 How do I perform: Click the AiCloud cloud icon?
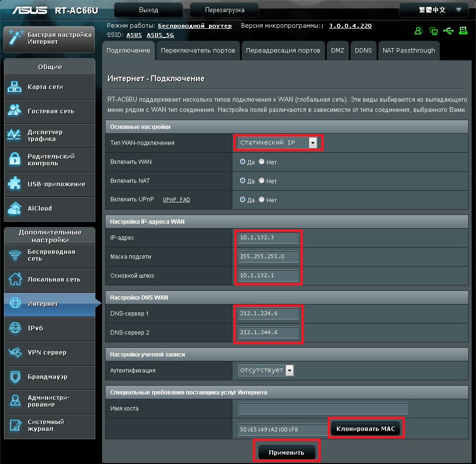pyautogui.click(x=15, y=208)
